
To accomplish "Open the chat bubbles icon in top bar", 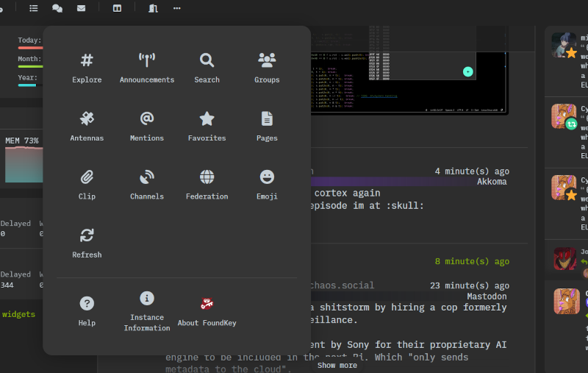I will pos(57,8).
